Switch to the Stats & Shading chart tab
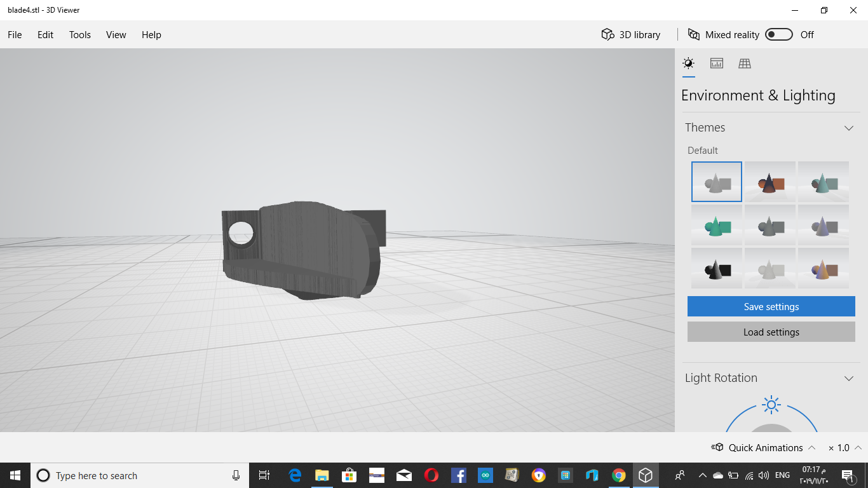Viewport: 868px width, 488px height. [717, 64]
